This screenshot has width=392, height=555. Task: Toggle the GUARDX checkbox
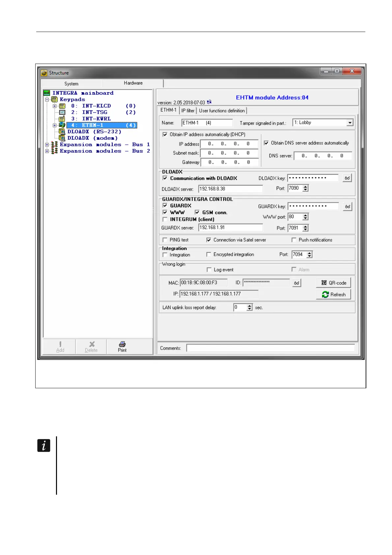[165, 205]
